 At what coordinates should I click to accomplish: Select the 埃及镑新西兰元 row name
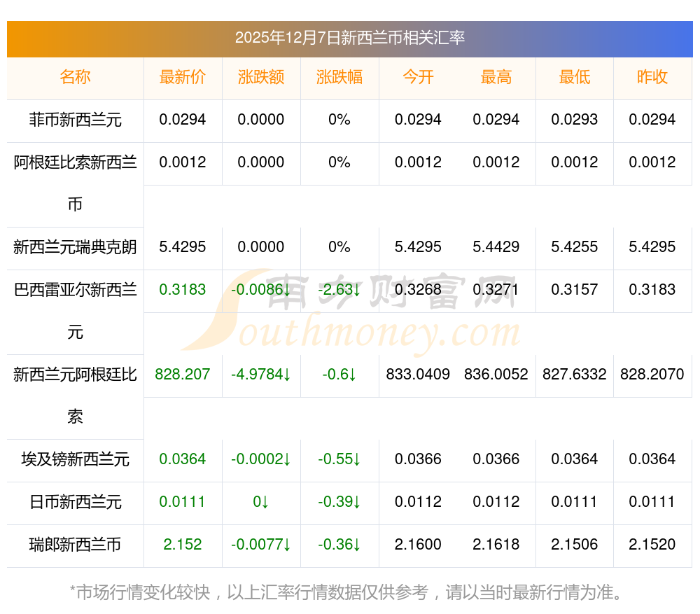pos(75,459)
